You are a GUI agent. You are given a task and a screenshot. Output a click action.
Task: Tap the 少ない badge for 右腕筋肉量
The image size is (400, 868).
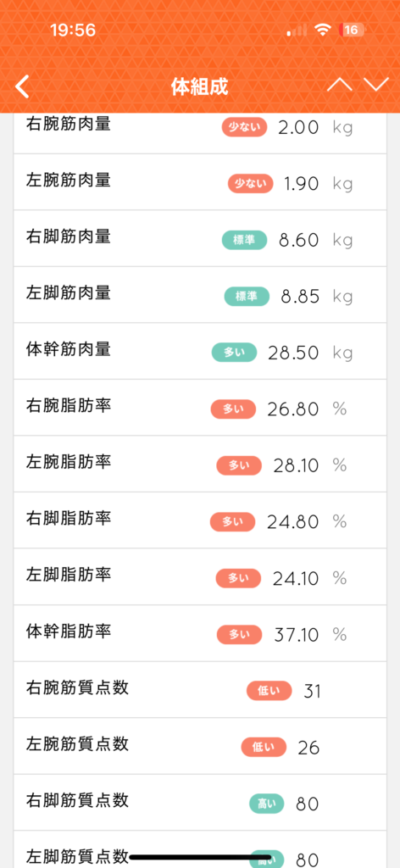pos(245,127)
